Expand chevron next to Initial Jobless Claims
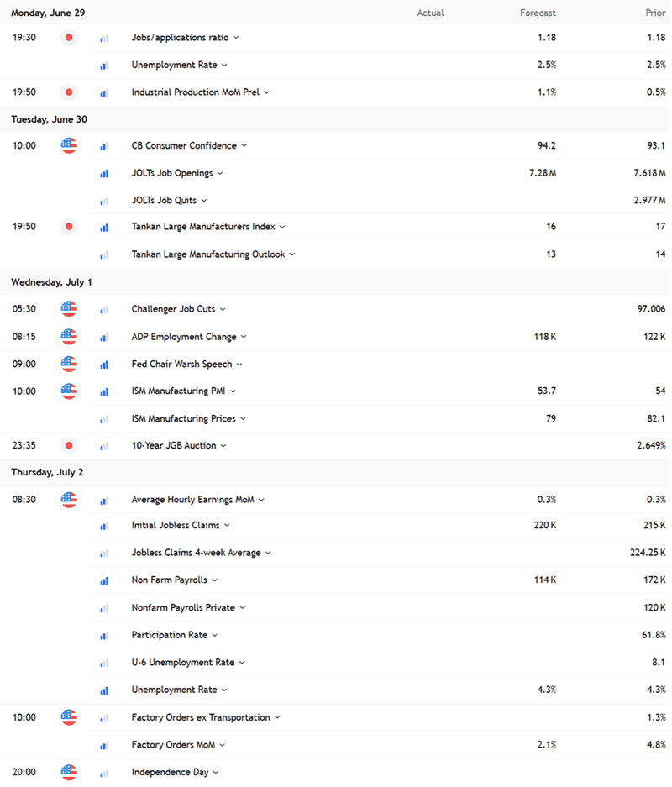Image resolution: width=672 pixels, height=787 pixels. coord(227,526)
